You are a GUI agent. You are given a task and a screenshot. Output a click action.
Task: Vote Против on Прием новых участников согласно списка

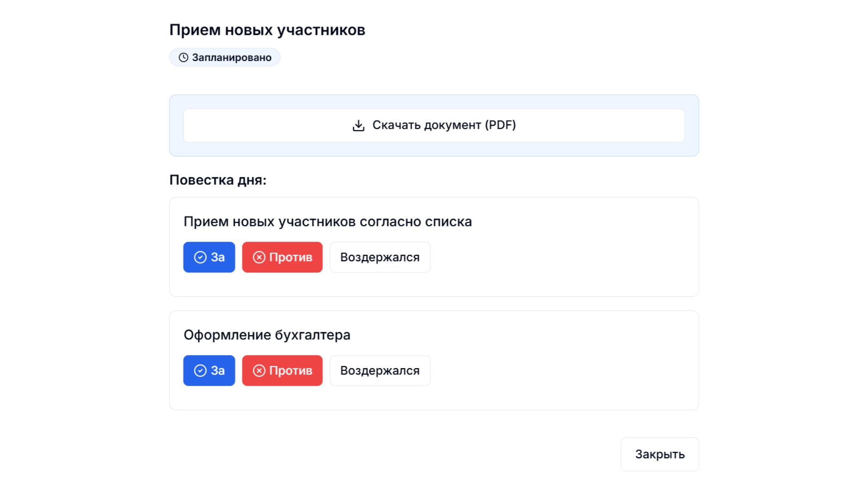coord(282,257)
